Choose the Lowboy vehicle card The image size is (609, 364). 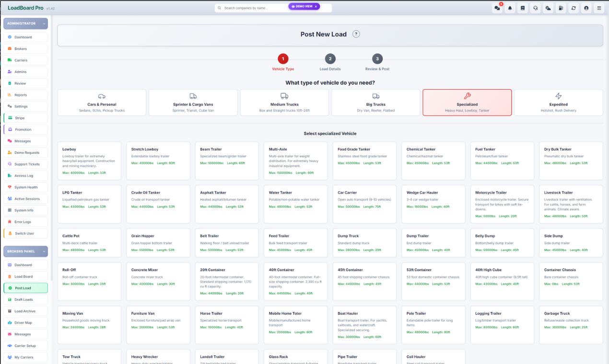[89, 160]
